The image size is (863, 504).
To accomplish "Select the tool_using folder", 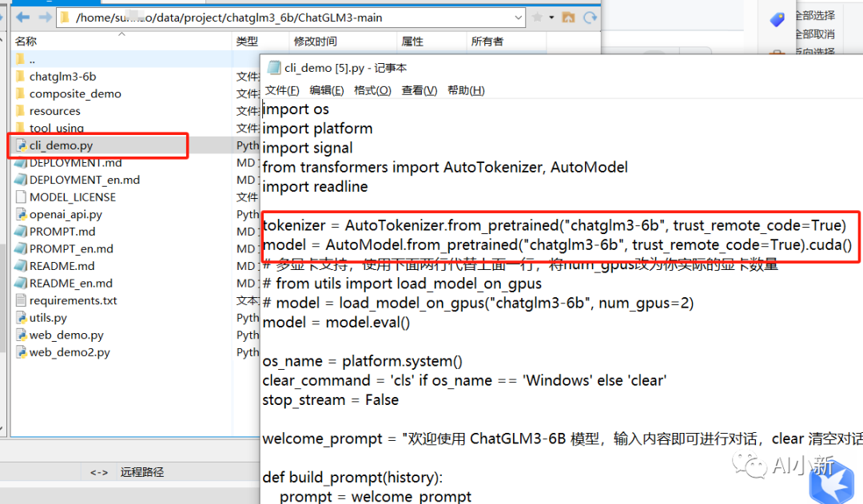I will (56, 129).
